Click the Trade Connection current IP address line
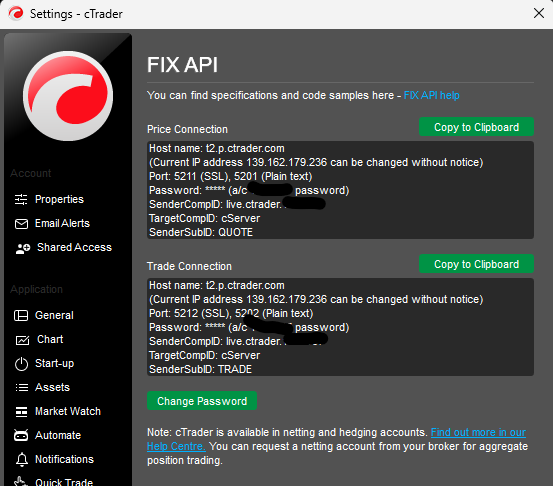Viewport: 553px width, 486px height. click(x=316, y=299)
